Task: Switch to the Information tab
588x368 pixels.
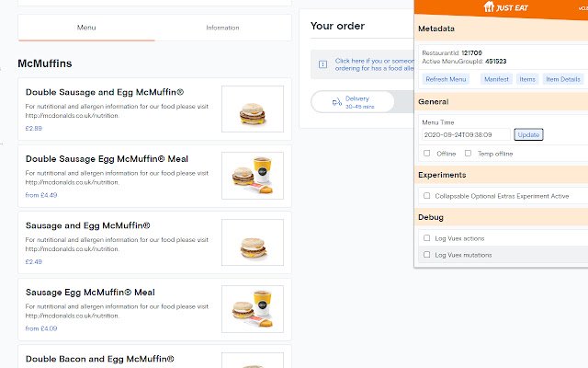Action: 222,28
